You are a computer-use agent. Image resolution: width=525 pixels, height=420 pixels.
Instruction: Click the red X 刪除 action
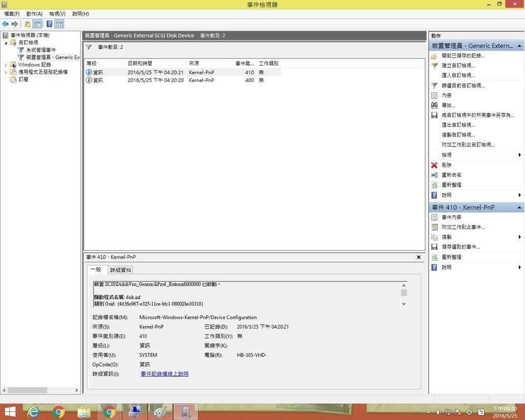tap(446, 165)
